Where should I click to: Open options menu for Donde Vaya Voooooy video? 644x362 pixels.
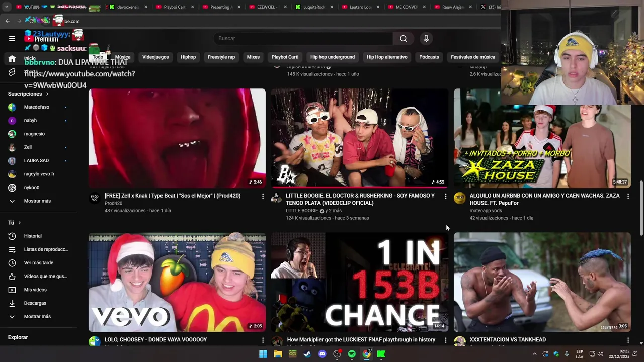coord(263,340)
